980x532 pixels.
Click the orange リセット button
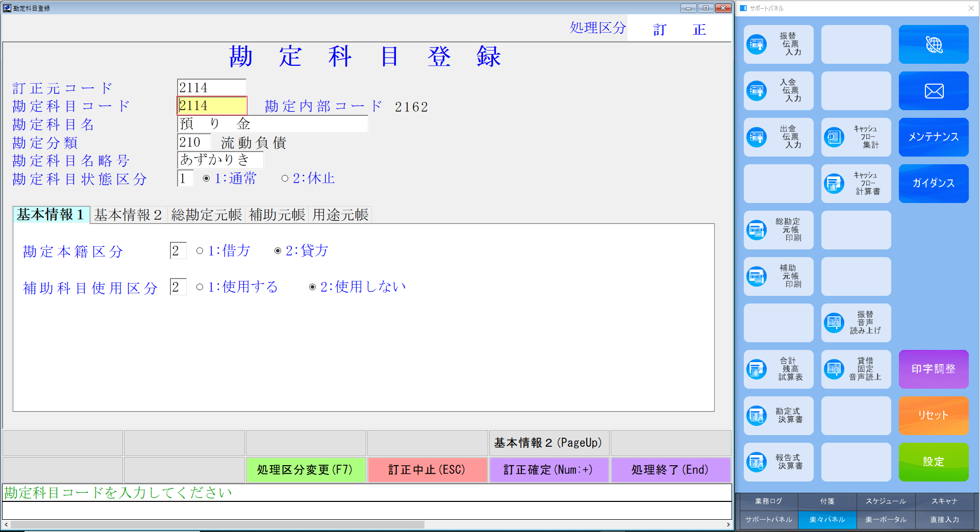[934, 416]
